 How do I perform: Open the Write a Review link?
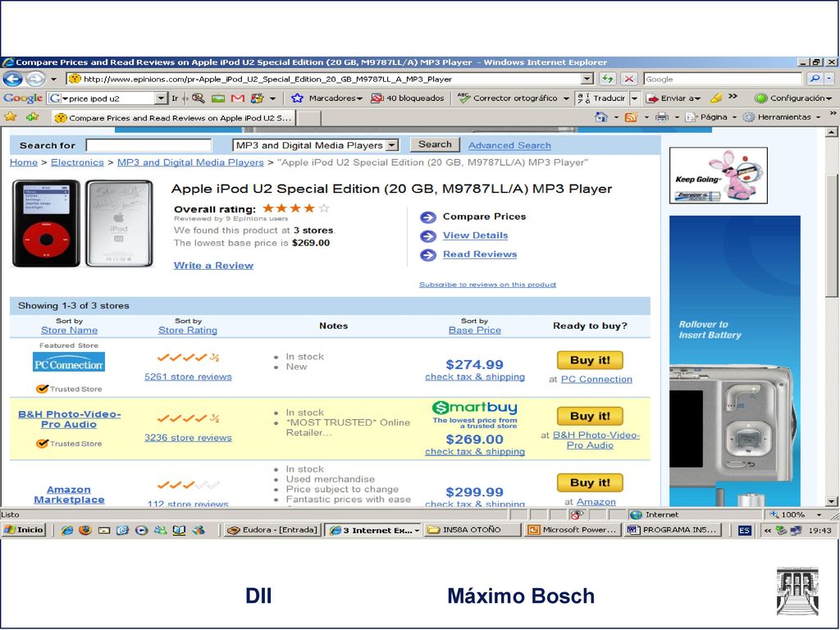coord(213,265)
